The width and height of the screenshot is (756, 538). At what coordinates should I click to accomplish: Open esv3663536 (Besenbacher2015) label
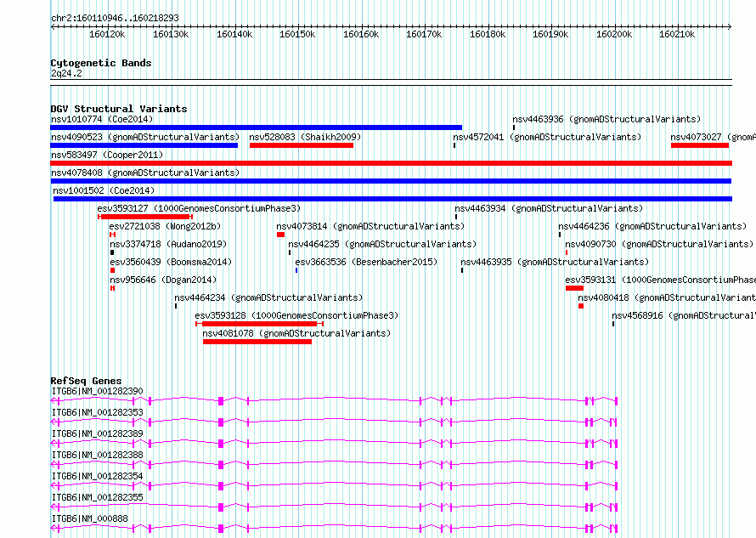pyautogui.click(x=366, y=262)
